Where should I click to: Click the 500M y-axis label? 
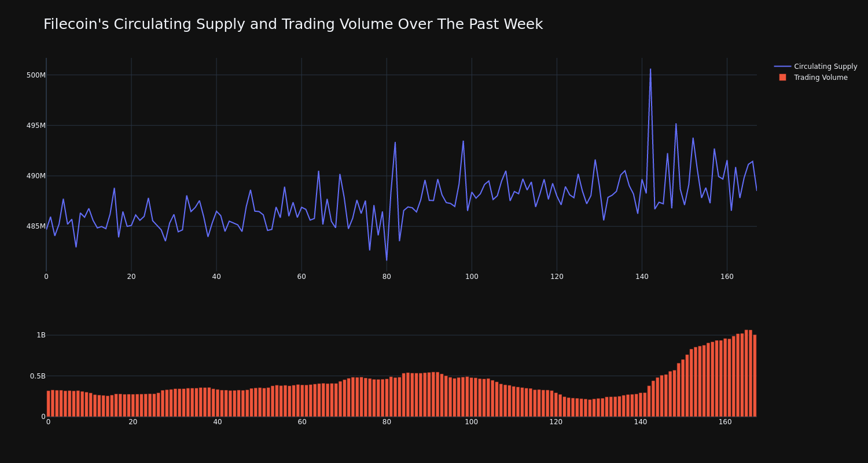pos(36,75)
